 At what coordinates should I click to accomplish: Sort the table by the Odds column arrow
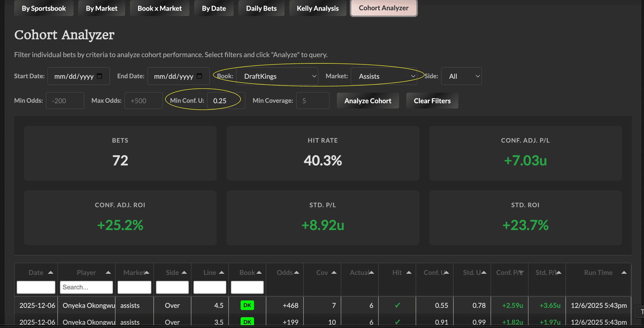point(296,273)
